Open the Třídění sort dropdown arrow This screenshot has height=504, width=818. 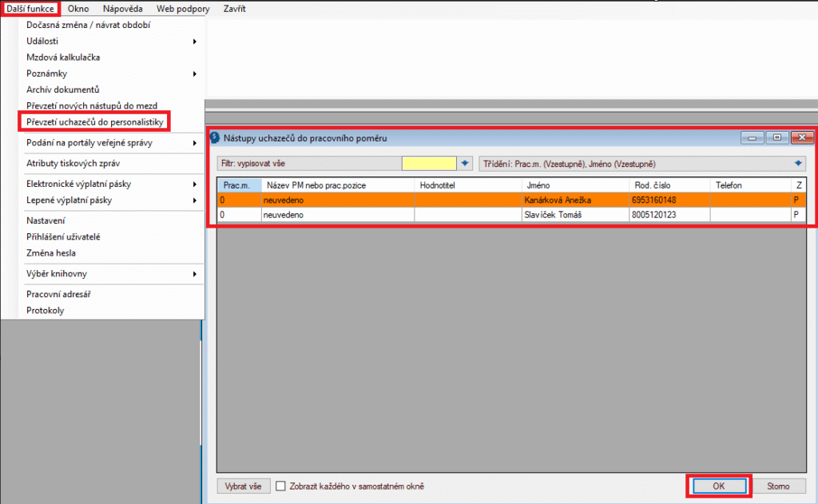[798, 164]
